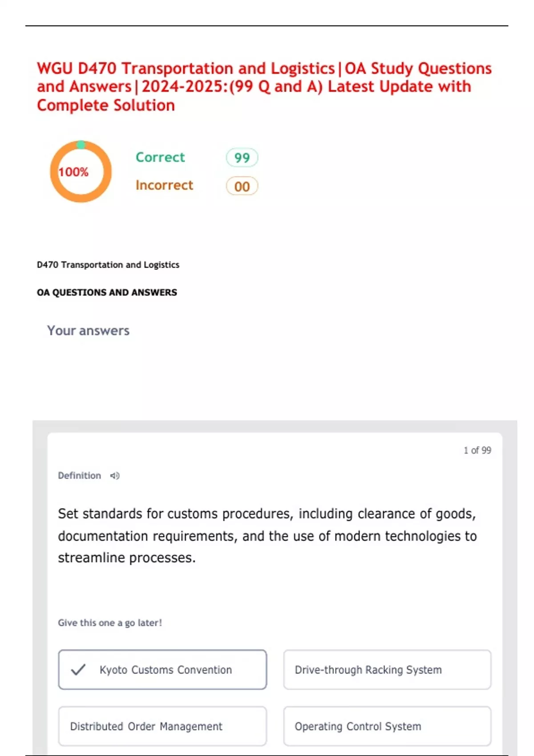Click the orange 00 incorrect count badge
The image size is (534, 756).
[242, 186]
